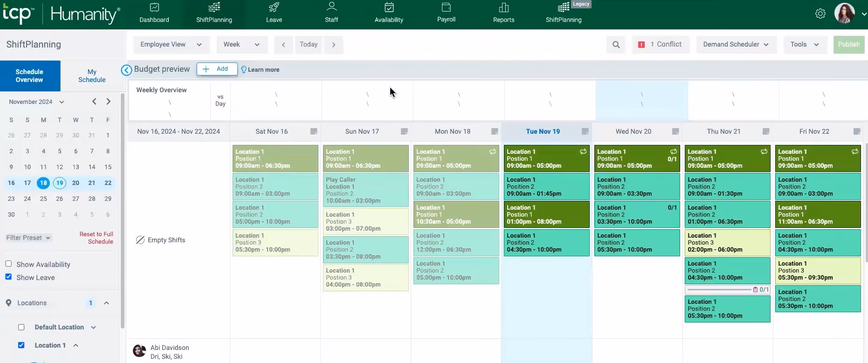Open the settings gear

(x=820, y=14)
